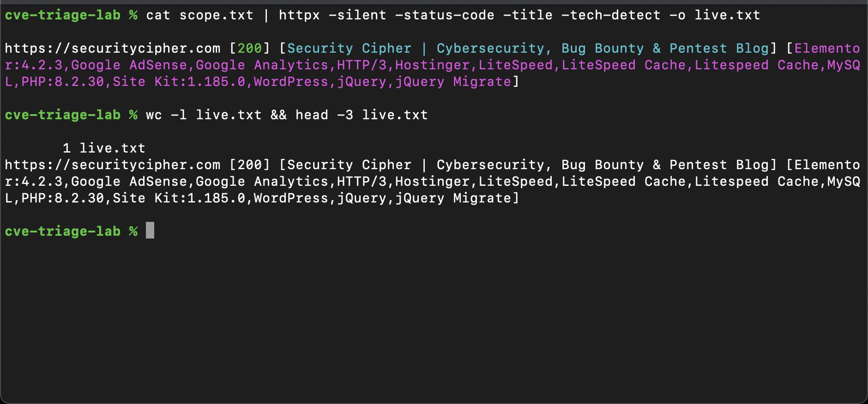Click the terminal cursor block at last prompt
Viewport: 868px width, 404px height.
click(150, 230)
